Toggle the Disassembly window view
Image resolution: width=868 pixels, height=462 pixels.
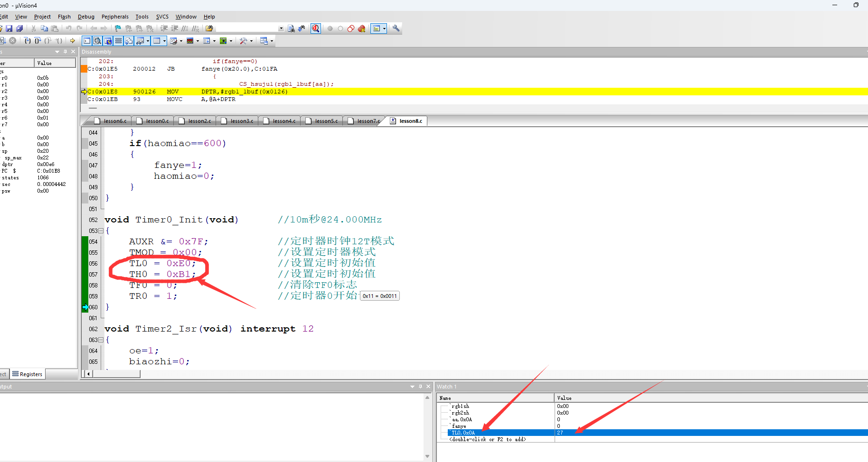pyautogui.click(x=97, y=41)
